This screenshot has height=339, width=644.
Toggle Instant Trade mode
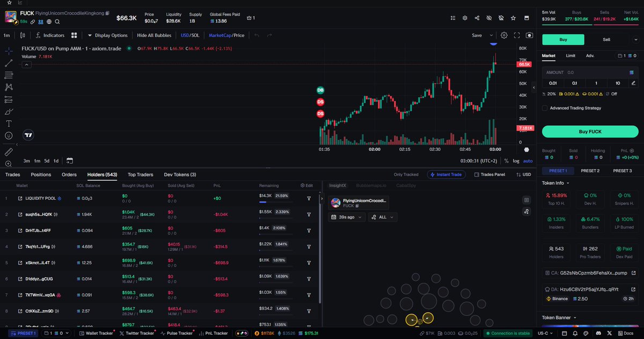446,175
